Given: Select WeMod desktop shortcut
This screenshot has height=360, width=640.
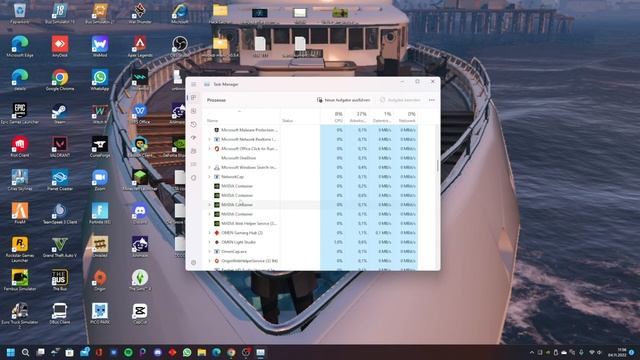Looking at the screenshot, I should click(x=100, y=47).
